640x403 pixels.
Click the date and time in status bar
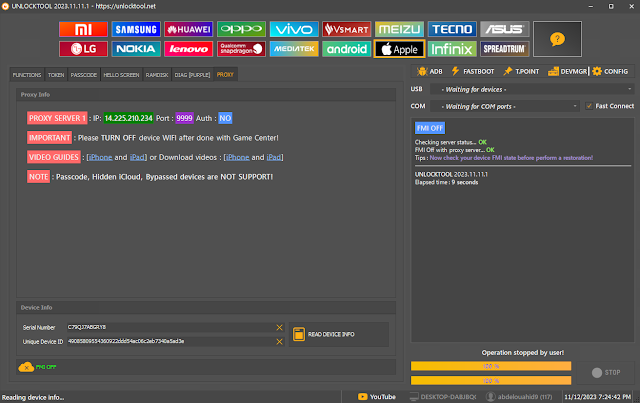pos(598,396)
